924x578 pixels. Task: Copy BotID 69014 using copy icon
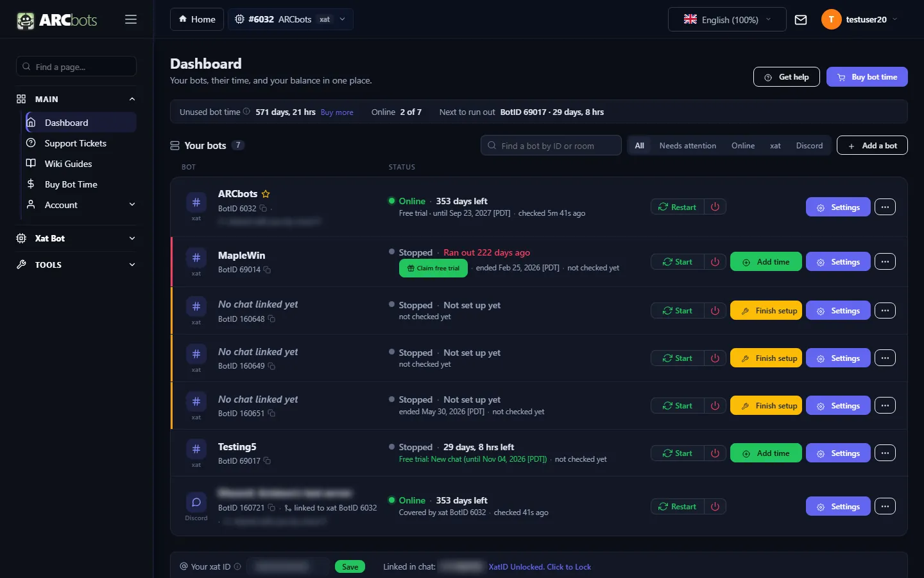click(267, 270)
